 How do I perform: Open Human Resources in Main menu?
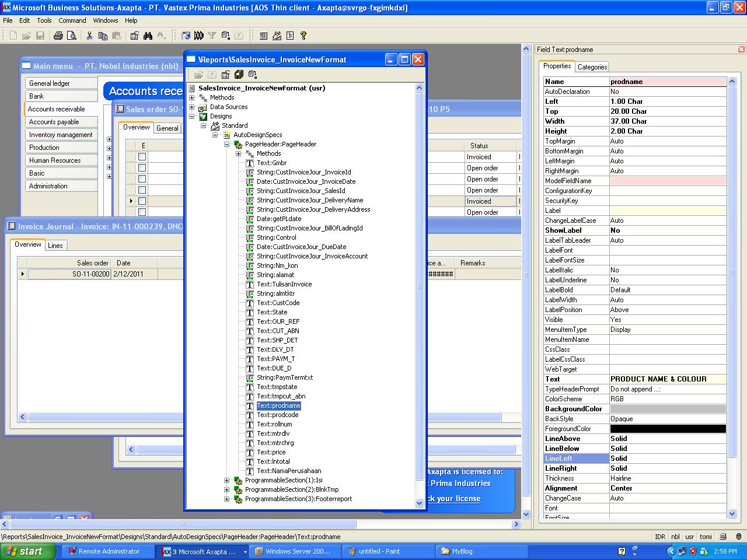[x=61, y=160]
